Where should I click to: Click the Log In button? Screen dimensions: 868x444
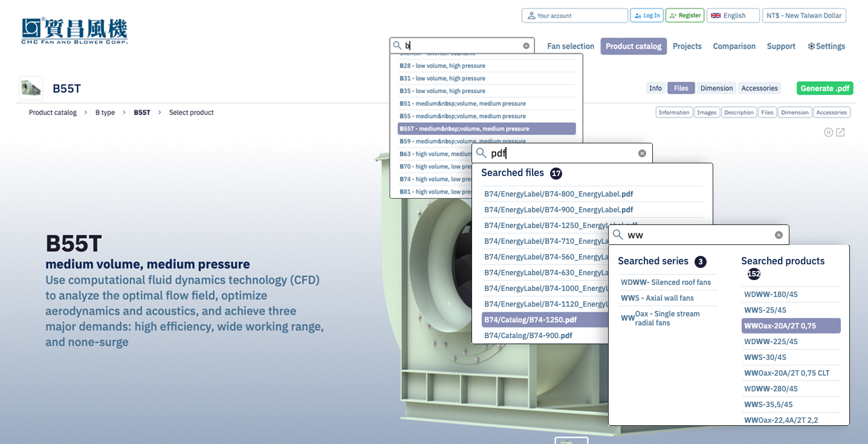[647, 16]
